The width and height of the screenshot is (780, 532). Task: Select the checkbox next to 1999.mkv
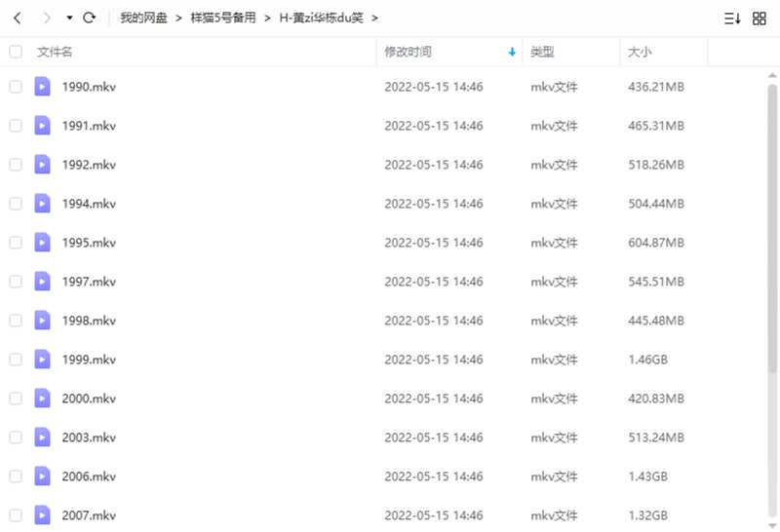(x=16, y=360)
